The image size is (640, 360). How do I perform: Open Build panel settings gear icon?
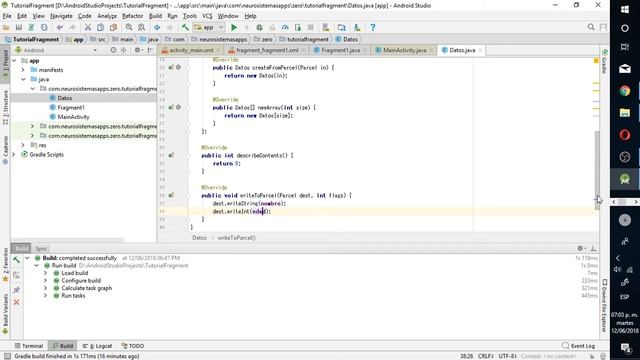tap(580, 248)
